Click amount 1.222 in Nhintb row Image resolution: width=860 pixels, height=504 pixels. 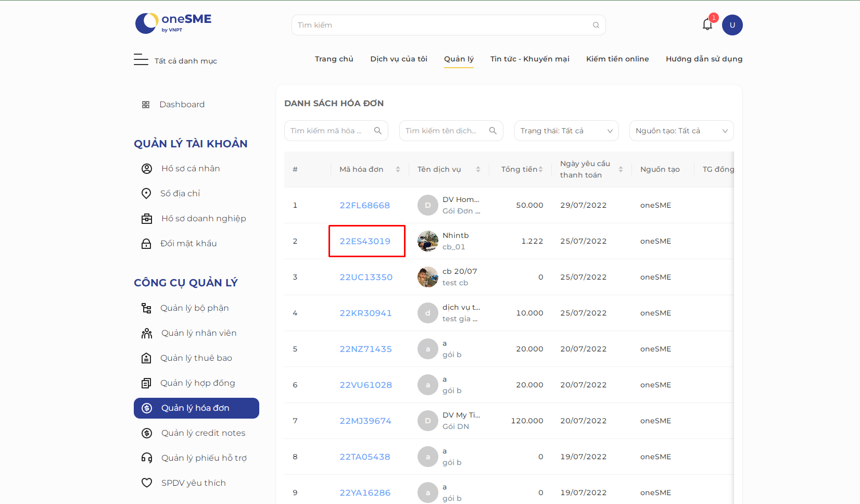tap(532, 241)
